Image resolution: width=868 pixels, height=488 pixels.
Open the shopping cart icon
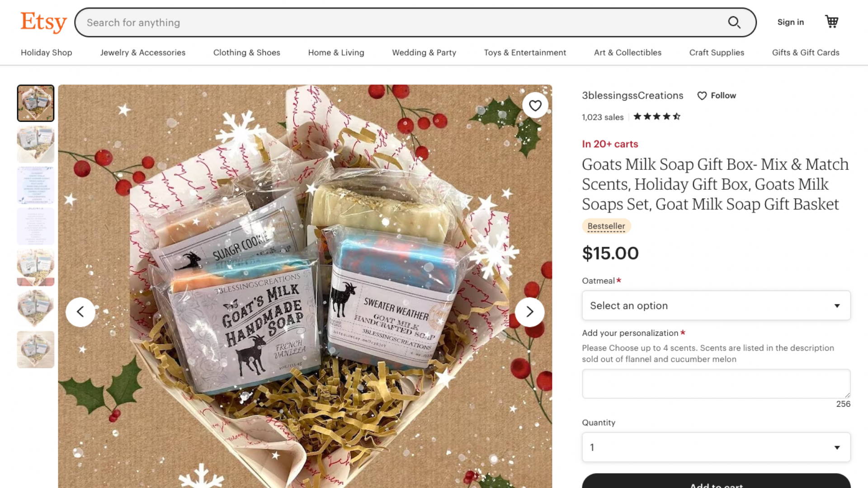point(832,22)
